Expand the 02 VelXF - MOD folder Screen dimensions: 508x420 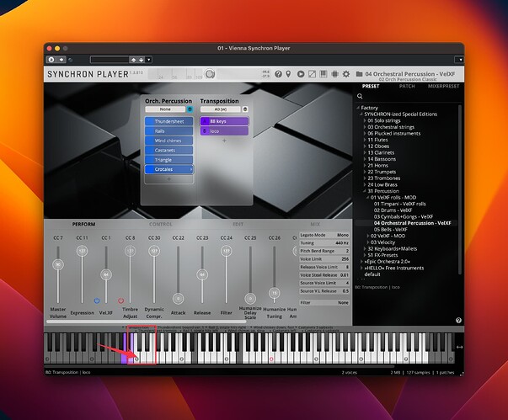(368, 236)
